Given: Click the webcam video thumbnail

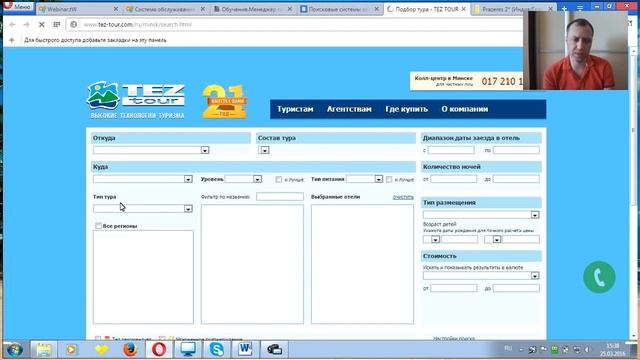Looking at the screenshot, I should [576, 50].
